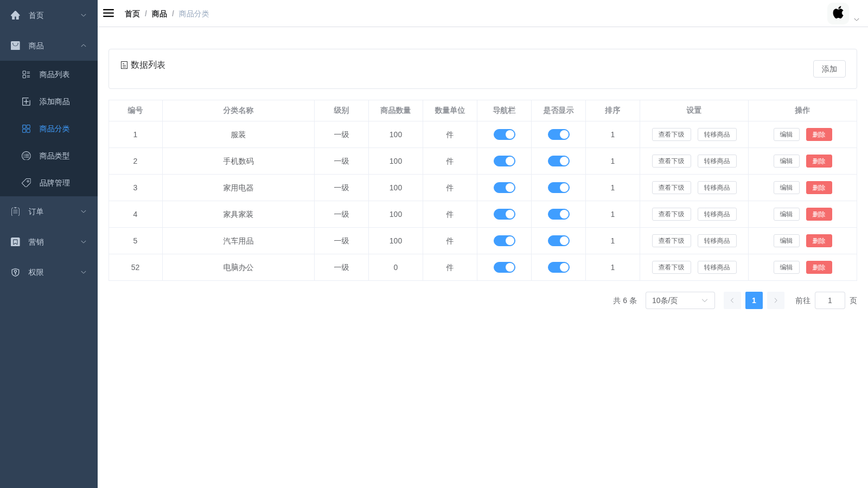Click the 首页 breadcrumb link

132,14
